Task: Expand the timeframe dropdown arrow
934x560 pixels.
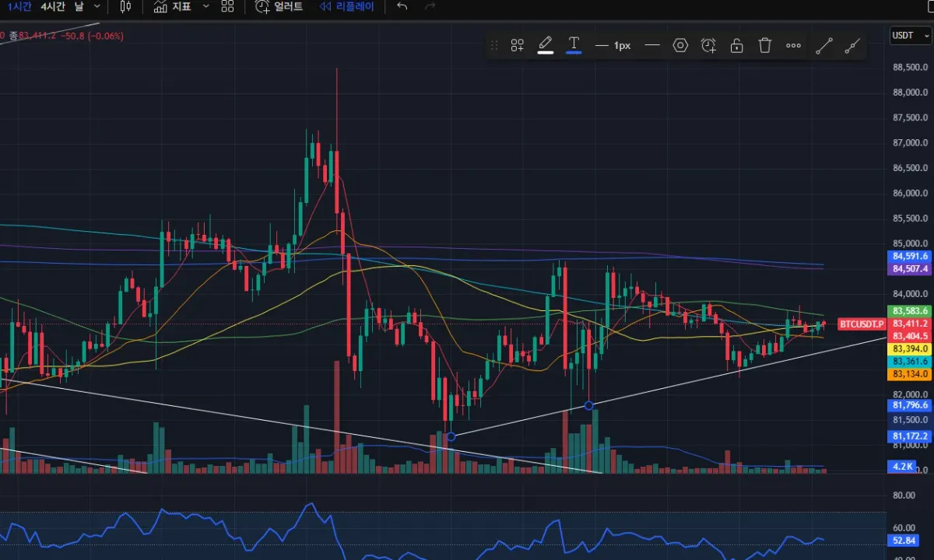Action: 97,6
